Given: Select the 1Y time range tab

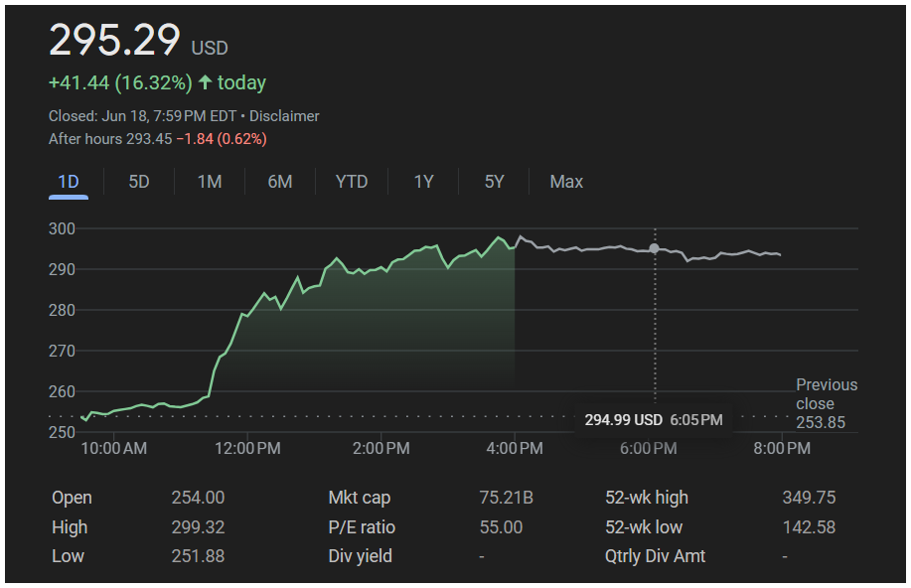Looking at the screenshot, I should pos(423,182).
